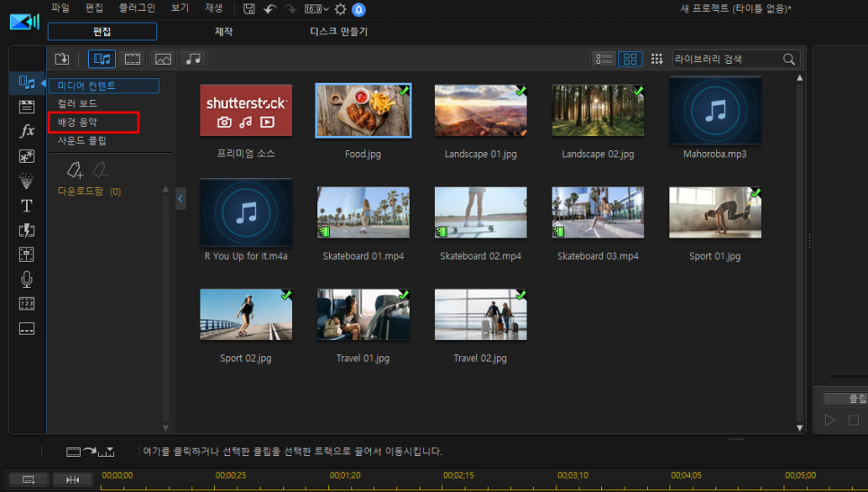868x492 pixels.
Task: Click the import media folder icon
Action: pyautogui.click(x=62, y=58)
